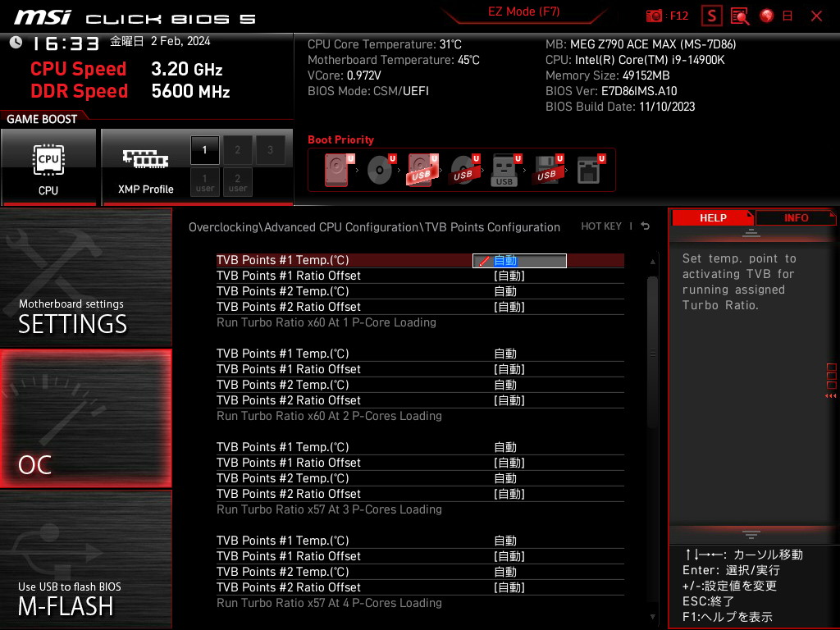840x630 pixels.
Task: Open TVB #2 Ratio Offset dropdown in 4 P-Cores group
Action: (509, 587)
